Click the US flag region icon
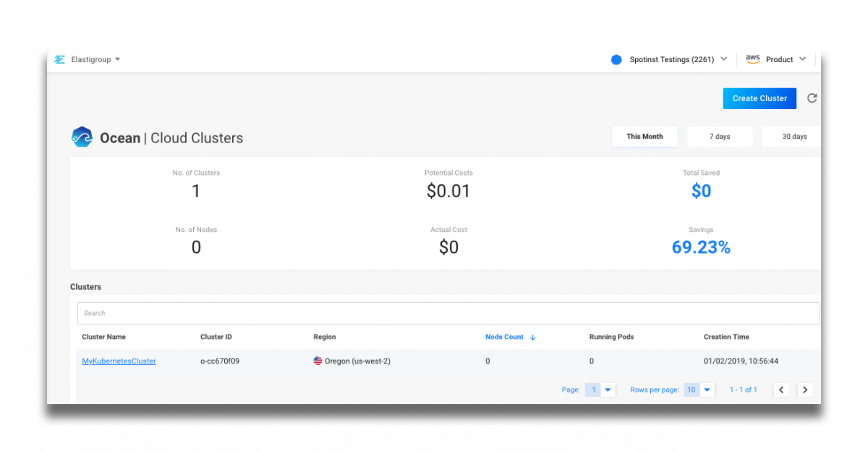 [318, 361]
